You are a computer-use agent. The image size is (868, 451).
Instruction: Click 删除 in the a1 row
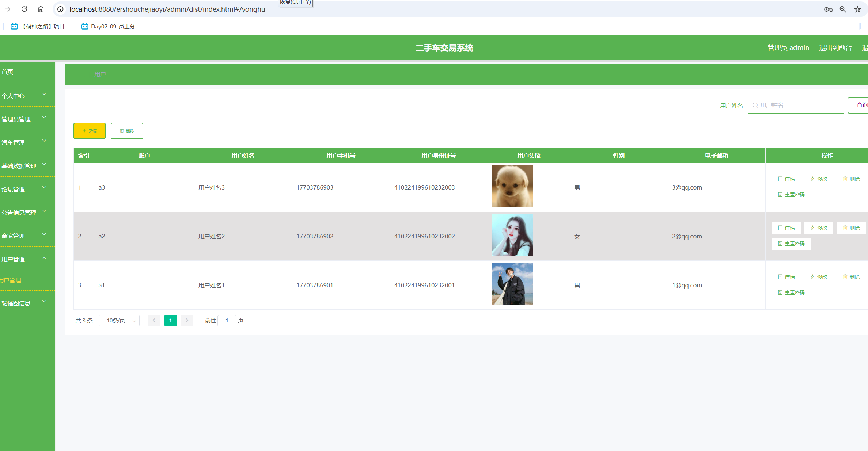point(851,277)
